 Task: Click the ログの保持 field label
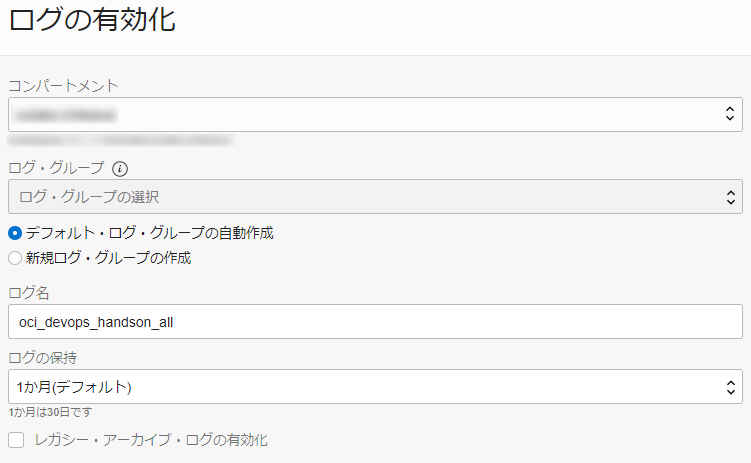[43, 357]
